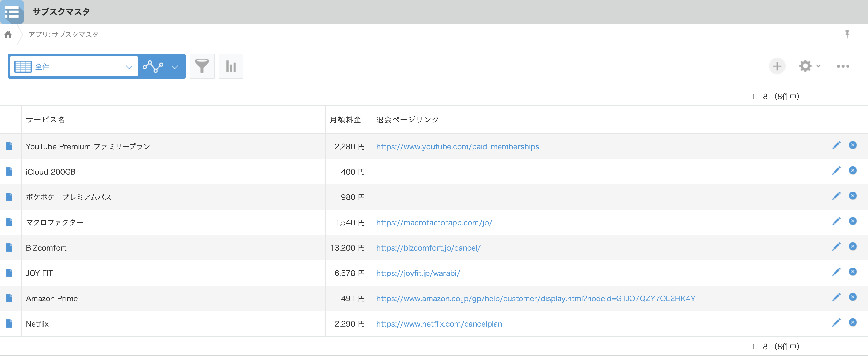Open the YouTube paid memberships link
The image size is (868, 356).
[457, 146]
